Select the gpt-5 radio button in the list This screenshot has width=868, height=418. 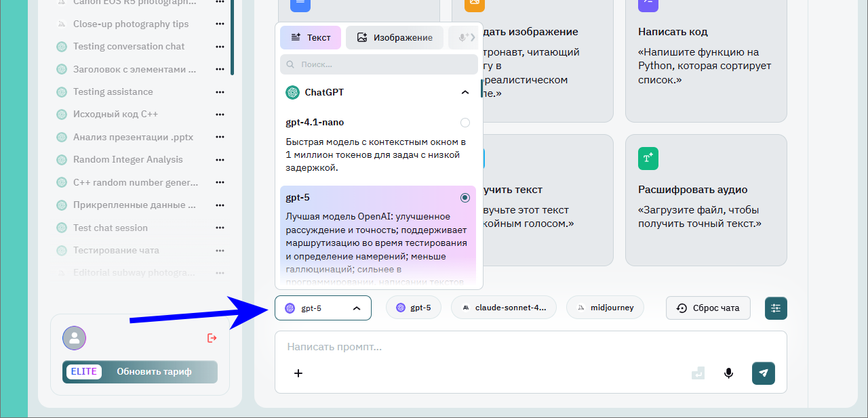click(x=465, y=198)
